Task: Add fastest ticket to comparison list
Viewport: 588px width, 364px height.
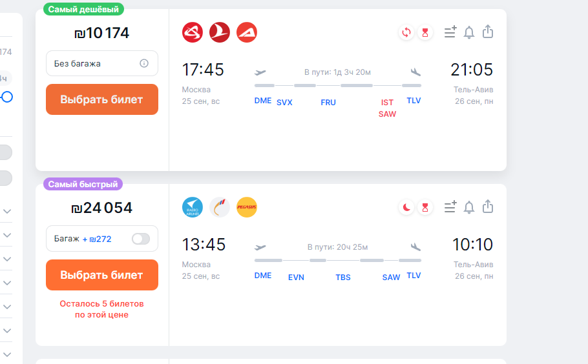Action: [x=450, y=207]
